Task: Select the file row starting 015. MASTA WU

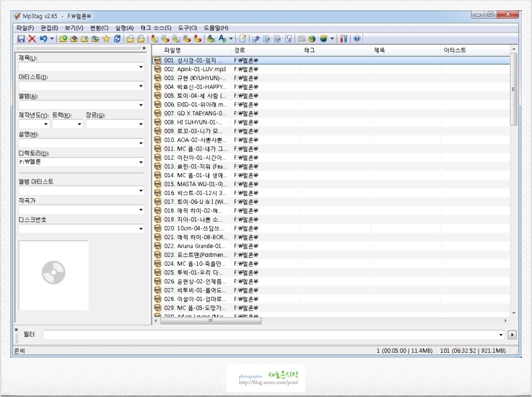Action: coord(331,184)
